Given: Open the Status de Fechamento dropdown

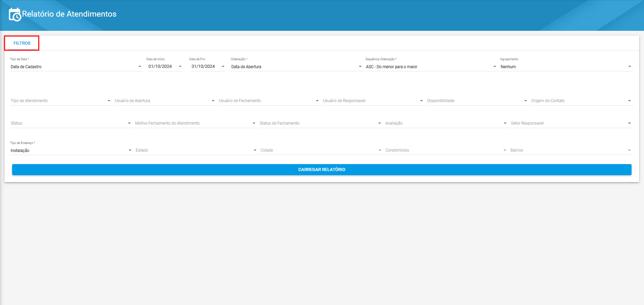Looking at the screenshot, I should (x=321, y=123).
